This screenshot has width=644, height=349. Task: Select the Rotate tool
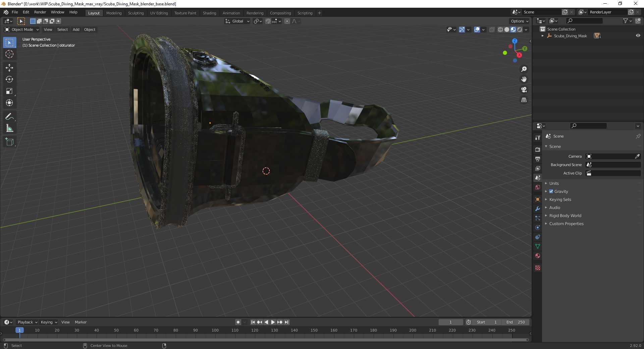click(x=9, y=79)
